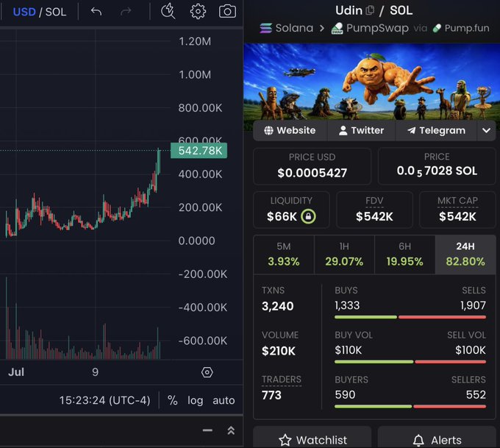Copy the Udin token address icon
Viewport: 500px width, 448px height.
pos(370,10)
